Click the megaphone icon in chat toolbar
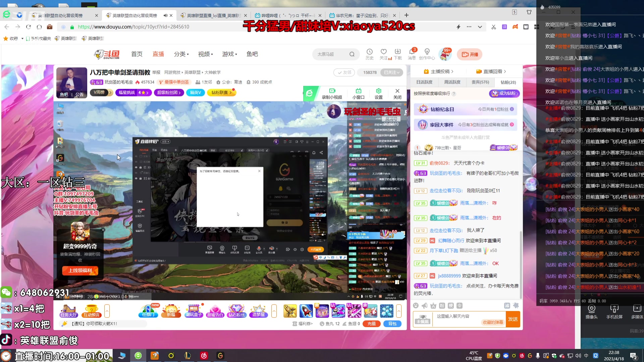This screenshot has height=362, width=644. [x=425, y=306]
